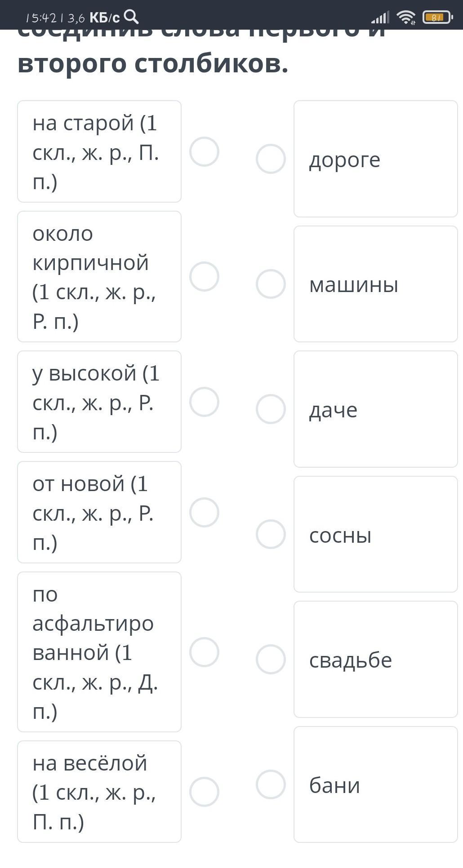Select radio button next to 'около кирпичной'

click(204, 277)
